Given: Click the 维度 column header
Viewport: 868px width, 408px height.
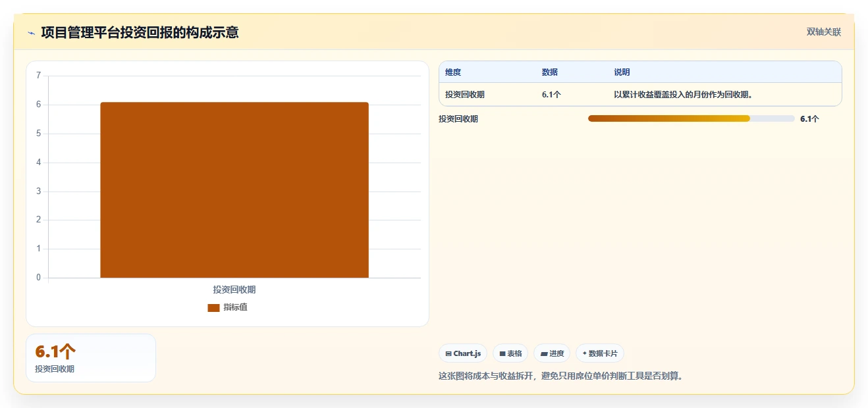Looking at the screenshot, I should click(x=453, y=72).
